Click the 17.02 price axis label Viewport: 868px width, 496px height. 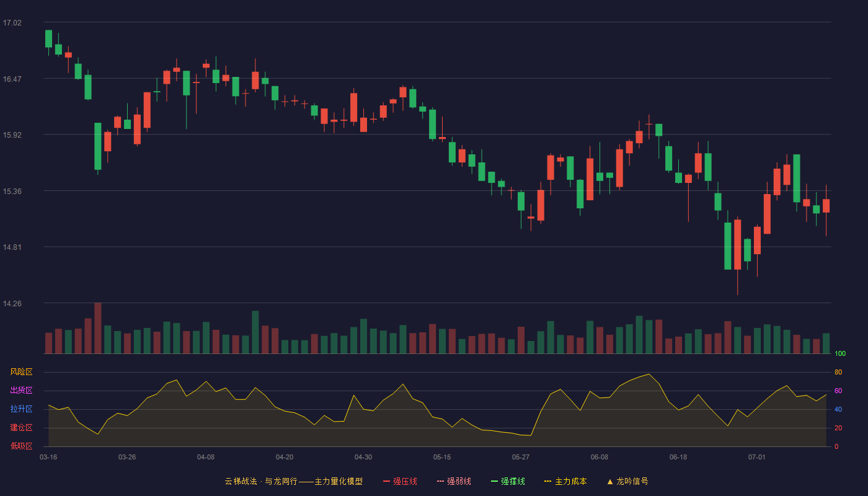(x=12, y=23)
